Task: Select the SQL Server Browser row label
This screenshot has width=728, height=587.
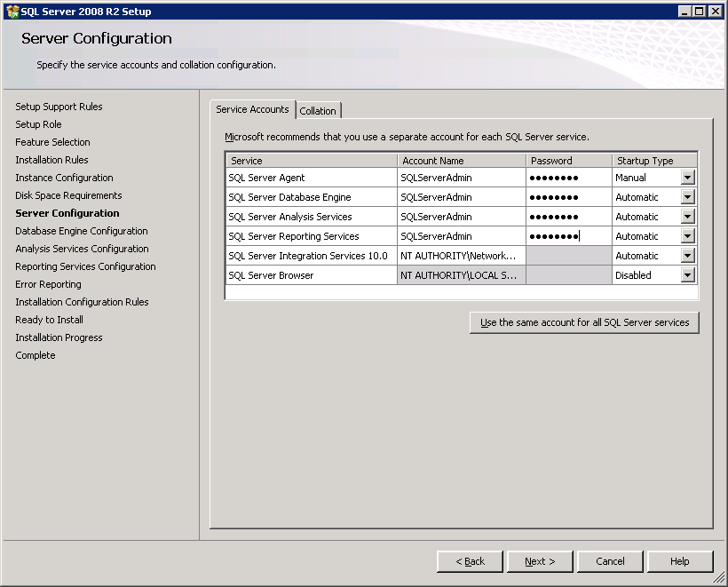Action: [x=312, y=275]
